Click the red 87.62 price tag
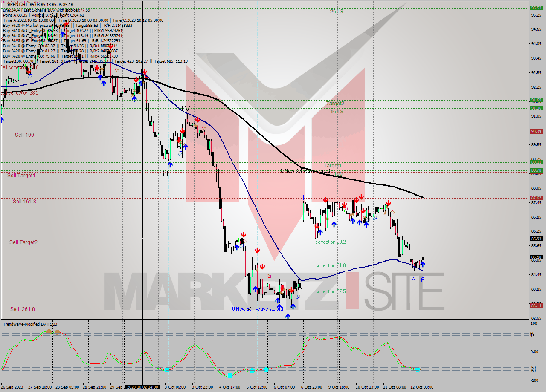 pos(536,198)
